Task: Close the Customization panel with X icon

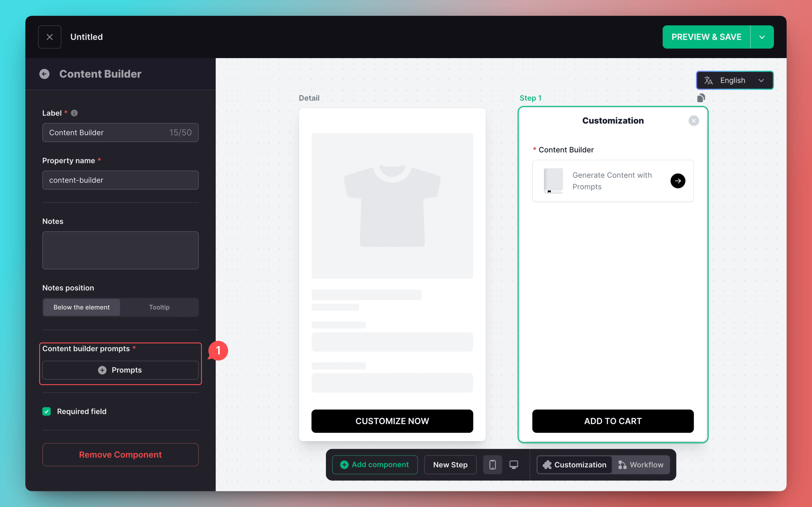Action: tap(694, 121)
